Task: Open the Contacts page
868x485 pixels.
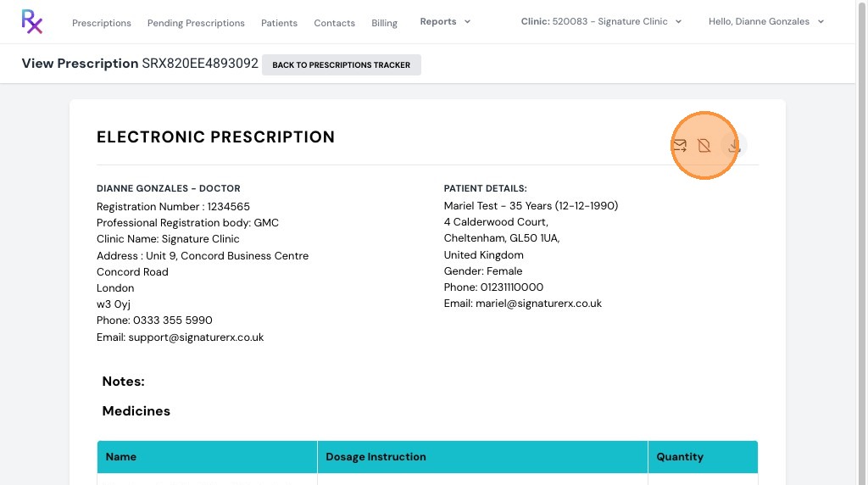Action: click(334, 23)
